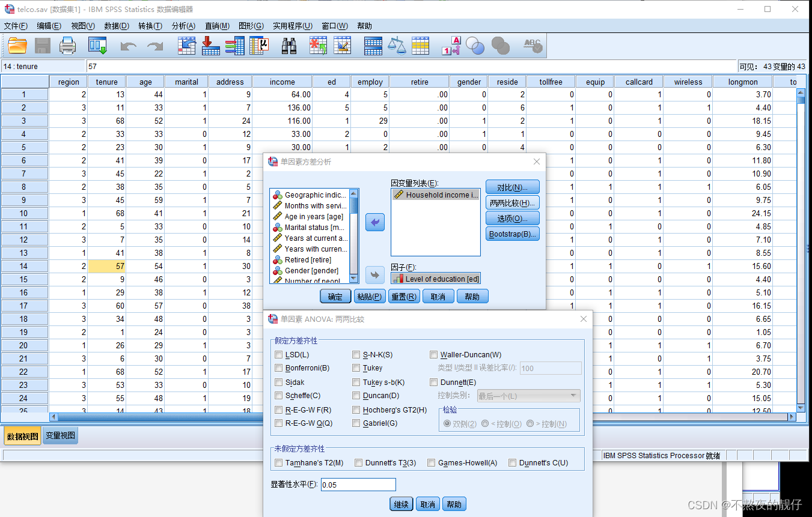Image resolution: width=812 pixels, height=517 pixels.
Task: Run descriptive statistics icon with mu symbol
Action: click(259, 46)
